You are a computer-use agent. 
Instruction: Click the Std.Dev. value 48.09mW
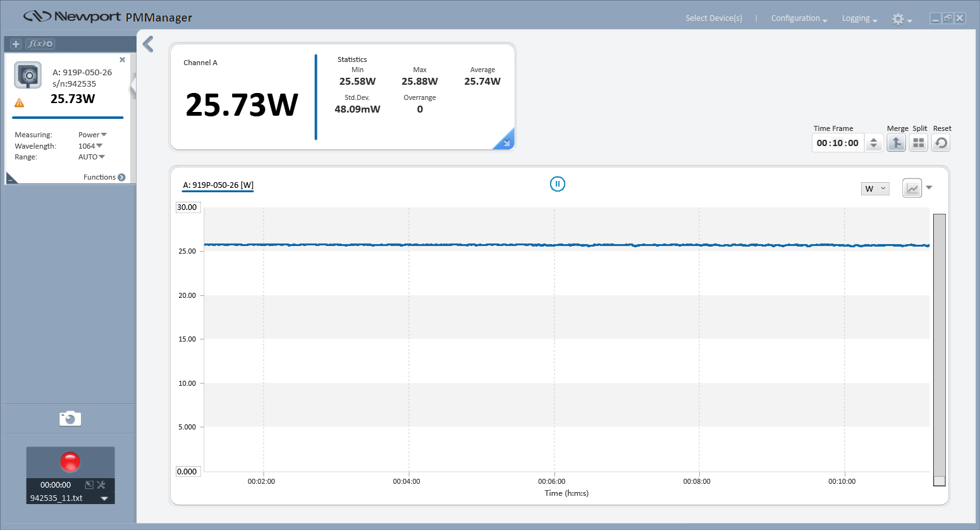click(x=357, y=109)
